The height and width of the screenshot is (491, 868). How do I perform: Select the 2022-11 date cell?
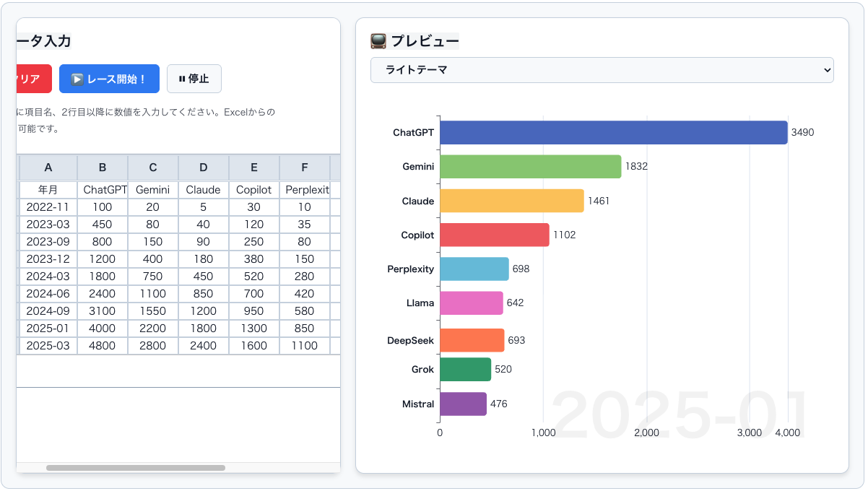pyautogui.click(x=48, y=207)
